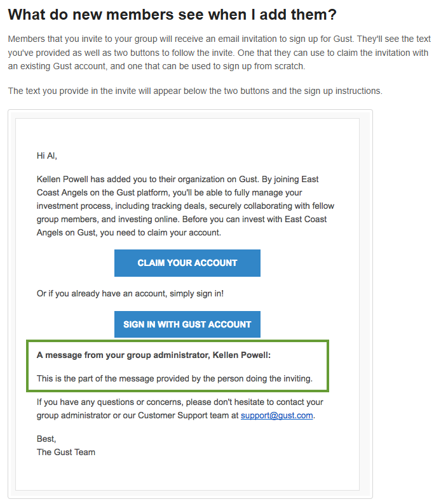Click the page heading about new members
Image resolution: width=434 pixels, height=504 pixels.
tap(172, 15)
